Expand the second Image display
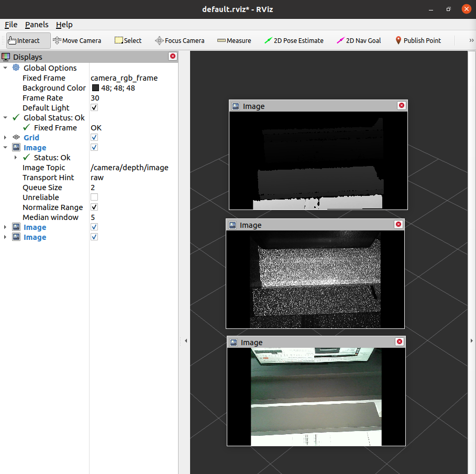 click(x=5, y=227)
